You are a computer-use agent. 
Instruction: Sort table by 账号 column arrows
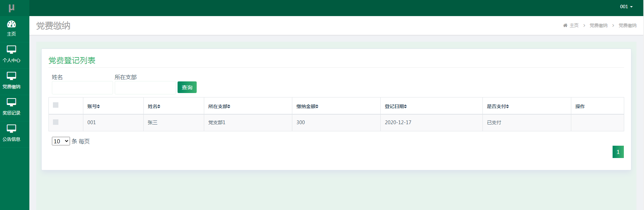tap(98, 106)
